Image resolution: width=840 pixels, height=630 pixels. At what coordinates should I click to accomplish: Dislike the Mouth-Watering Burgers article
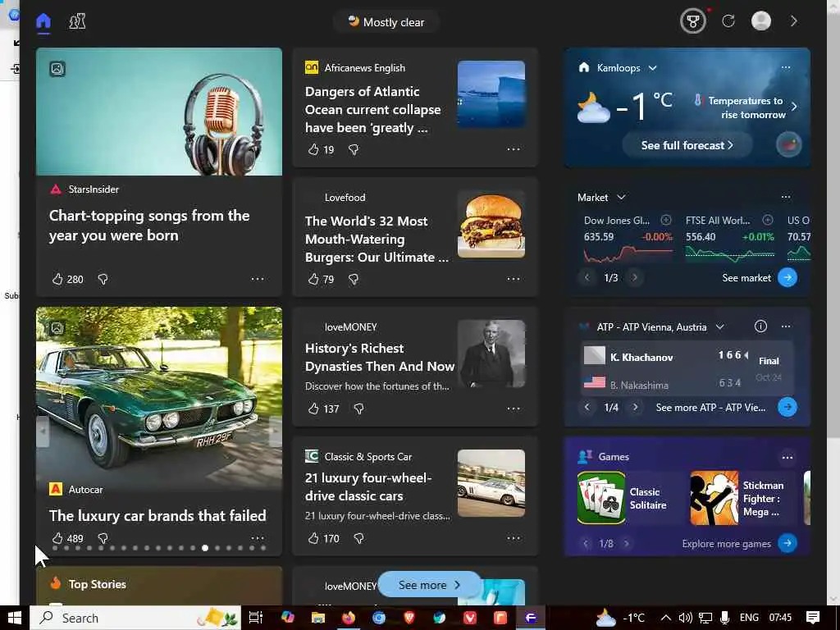(x=353, y=279)
